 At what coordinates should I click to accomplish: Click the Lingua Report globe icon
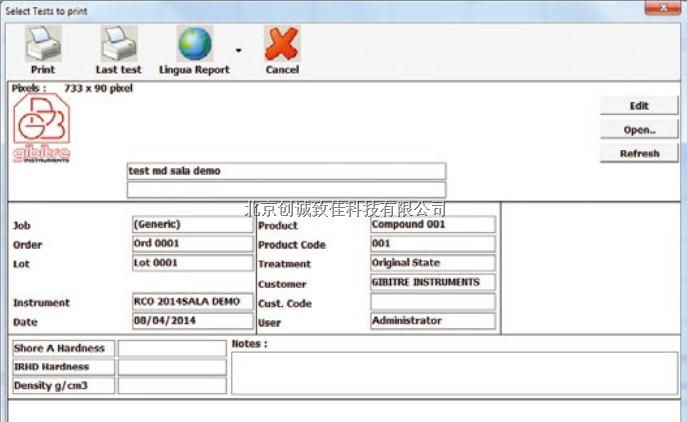click(x=196, y=44)
